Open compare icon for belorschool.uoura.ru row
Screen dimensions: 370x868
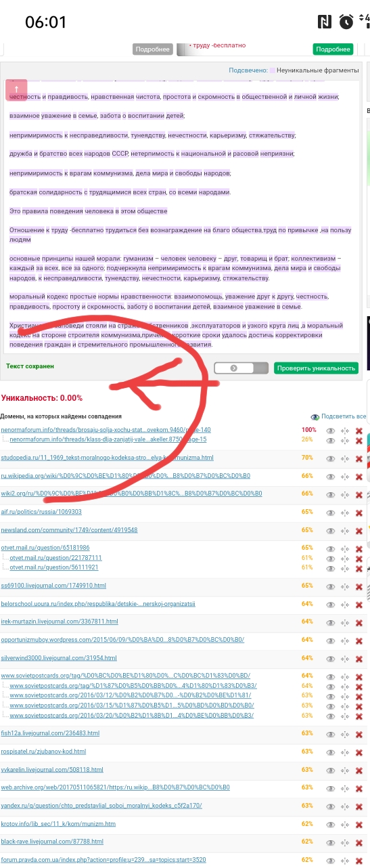click(x=345, y=604)
